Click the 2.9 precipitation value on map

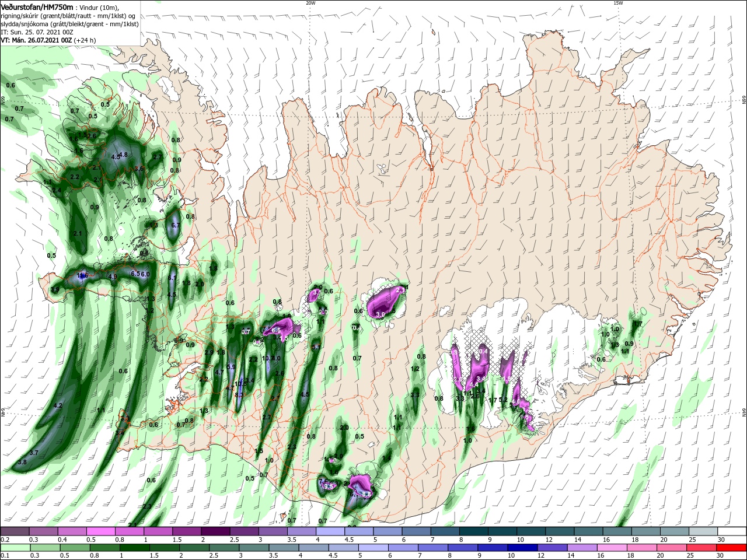[x=209, y=352]
